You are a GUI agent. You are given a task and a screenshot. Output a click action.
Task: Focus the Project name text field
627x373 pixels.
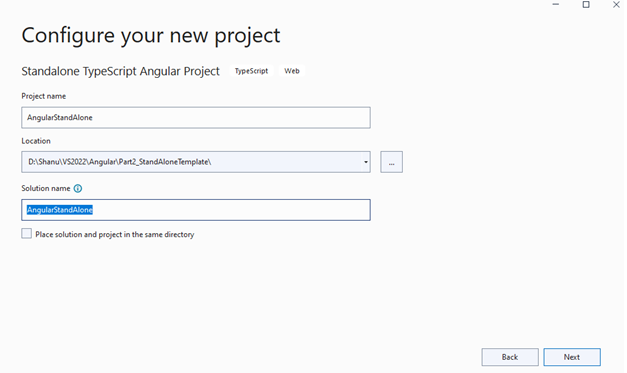click(x=196, y=118)
